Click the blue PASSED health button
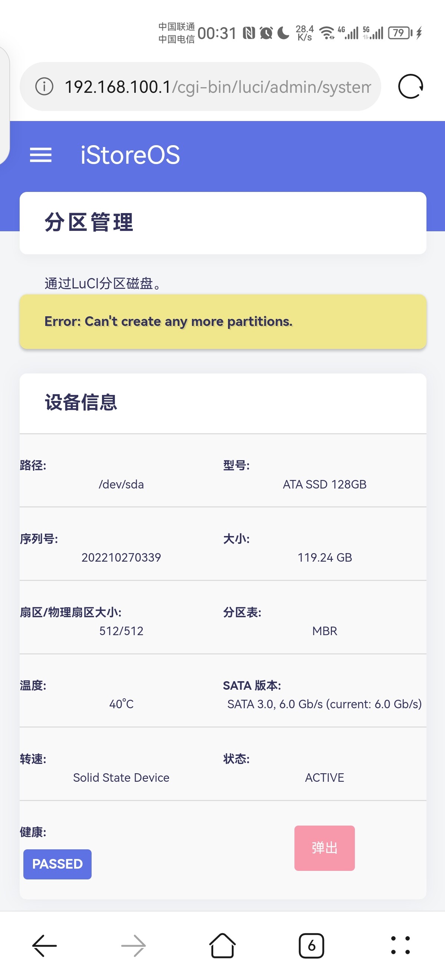445x980 pixels. point(57,864)
